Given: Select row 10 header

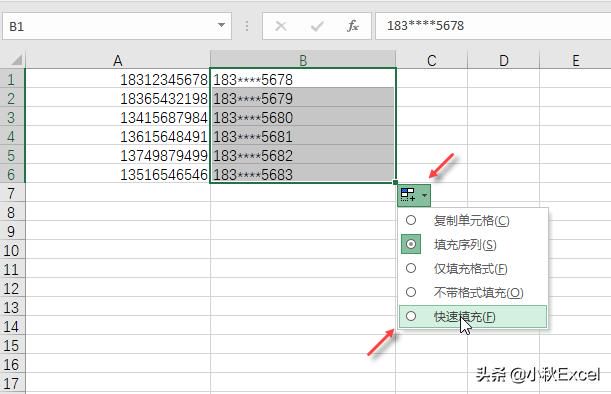Looking at the screenshot, I should click(12, 250).
